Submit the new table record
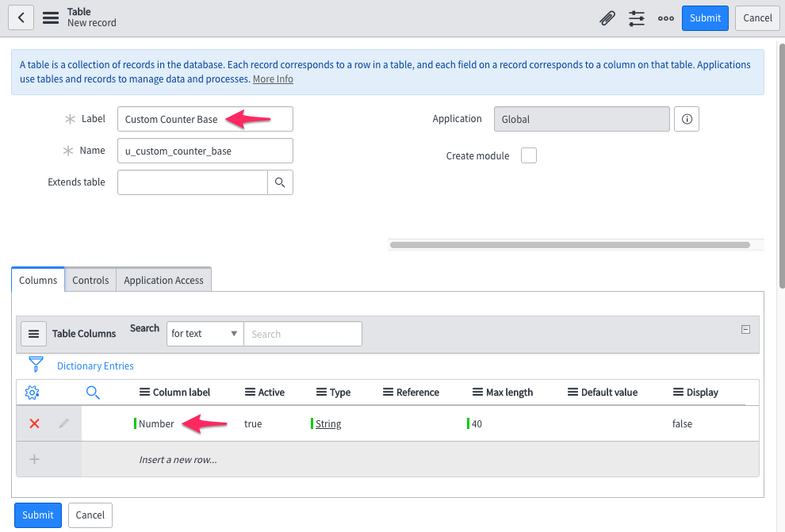The width and height of the screenshot is (785, 532). coord(704,17)
